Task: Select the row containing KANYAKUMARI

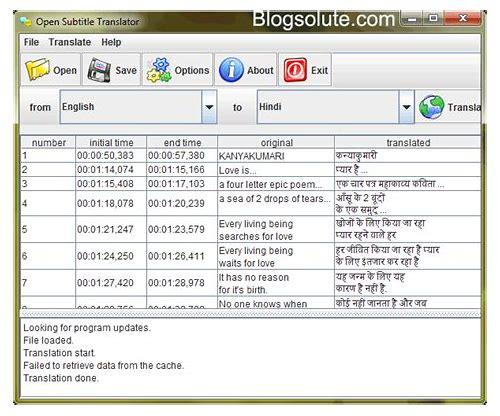Action: (x=251, y=156)
